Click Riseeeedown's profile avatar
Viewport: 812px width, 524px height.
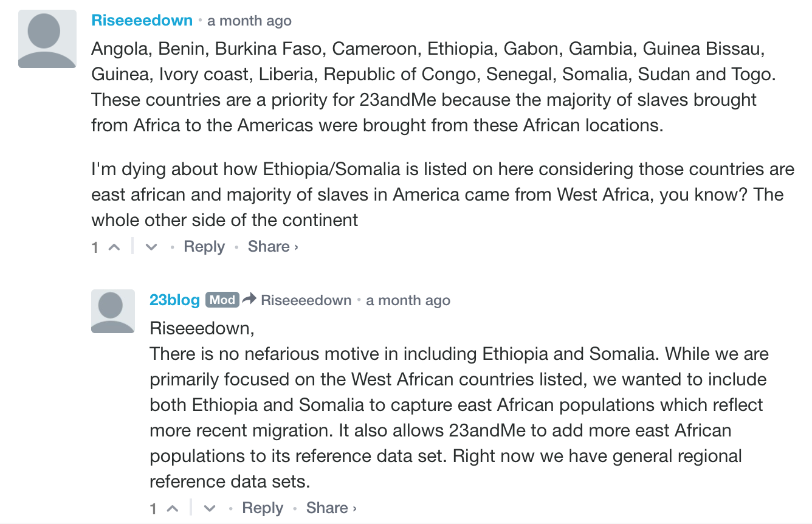[x=47, y=39]
